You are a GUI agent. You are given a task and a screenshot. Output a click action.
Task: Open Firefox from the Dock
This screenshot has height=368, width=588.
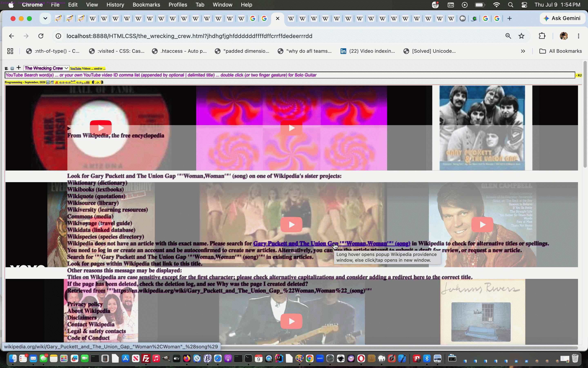pos(187,359)
